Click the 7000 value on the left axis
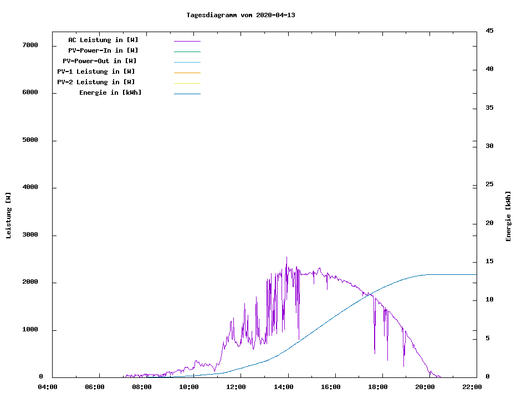532x399 pixels. [29, 45]
